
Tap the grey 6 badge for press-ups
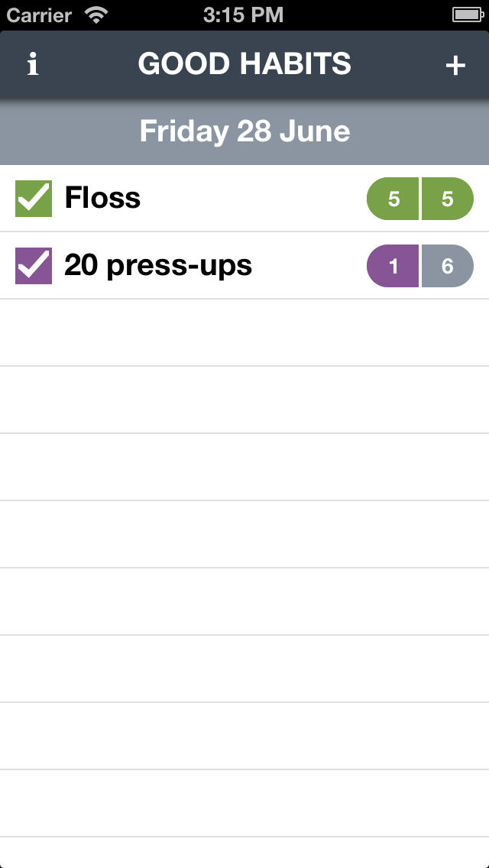point(448,266)
